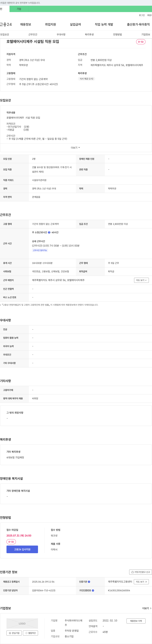Apply with 고용24 입사지원 button
The image size is (152, 644).
(22, 549)
